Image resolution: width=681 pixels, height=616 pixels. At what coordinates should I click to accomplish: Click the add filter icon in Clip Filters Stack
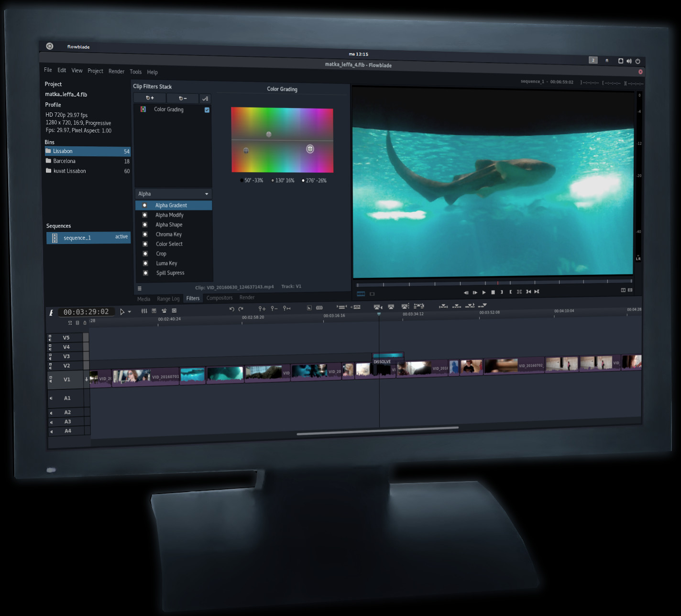[x=150, y=98]
